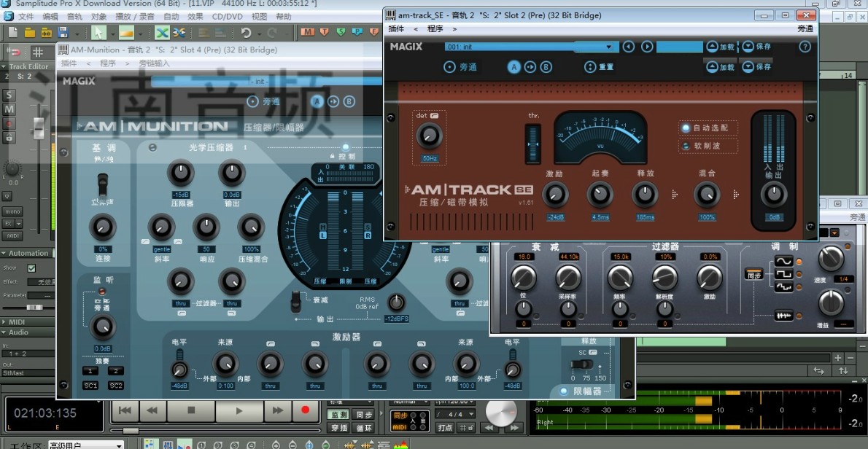This screenshot has width=868, height=449.
Task: Click the green S marker toolbar icon
Action: (x=340, y=32)
